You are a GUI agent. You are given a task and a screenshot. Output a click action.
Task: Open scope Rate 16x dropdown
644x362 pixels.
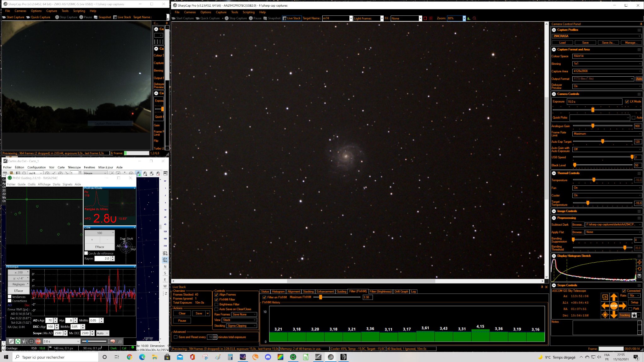(x=634, y=296)
